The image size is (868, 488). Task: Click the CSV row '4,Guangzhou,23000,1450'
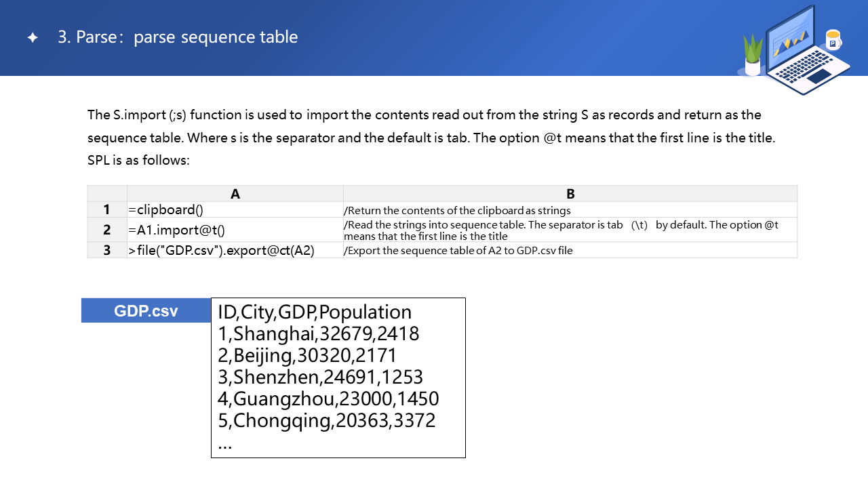coord(328,399)
